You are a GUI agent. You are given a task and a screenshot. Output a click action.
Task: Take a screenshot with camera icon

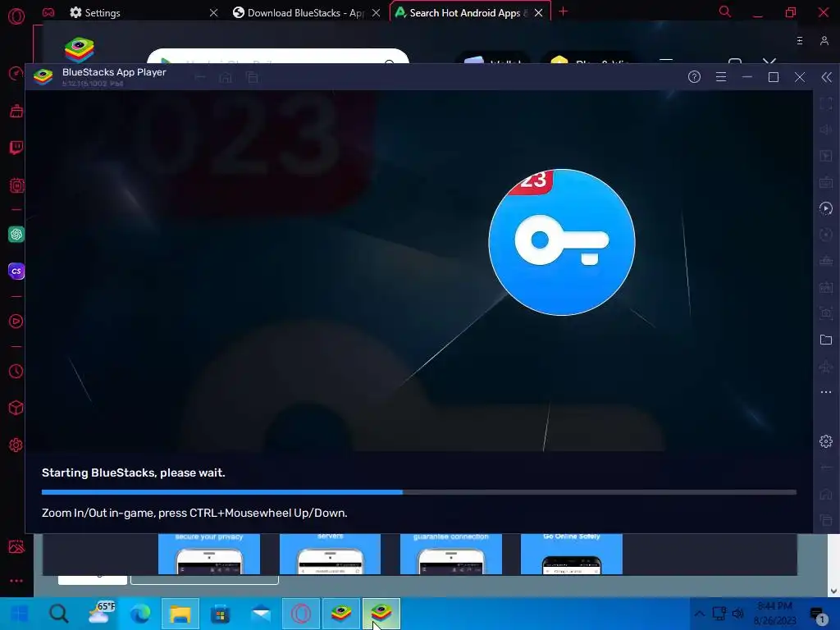826,313
